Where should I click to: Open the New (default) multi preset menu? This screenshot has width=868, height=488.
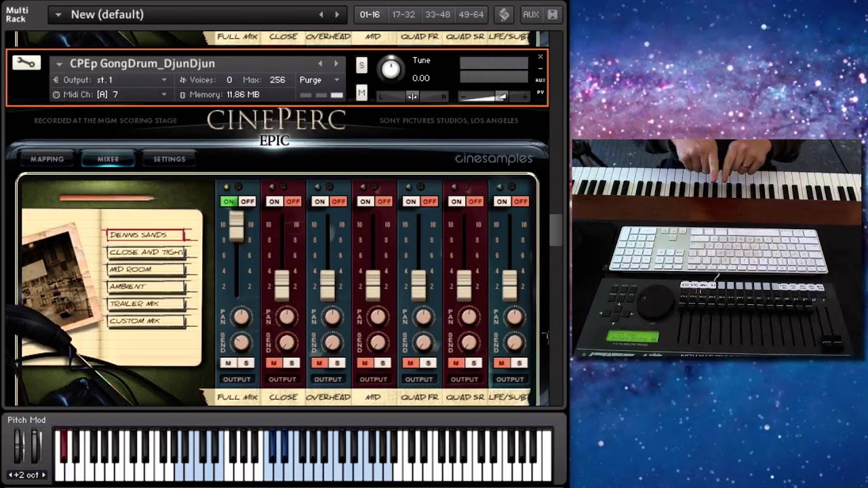pos(59,14)
